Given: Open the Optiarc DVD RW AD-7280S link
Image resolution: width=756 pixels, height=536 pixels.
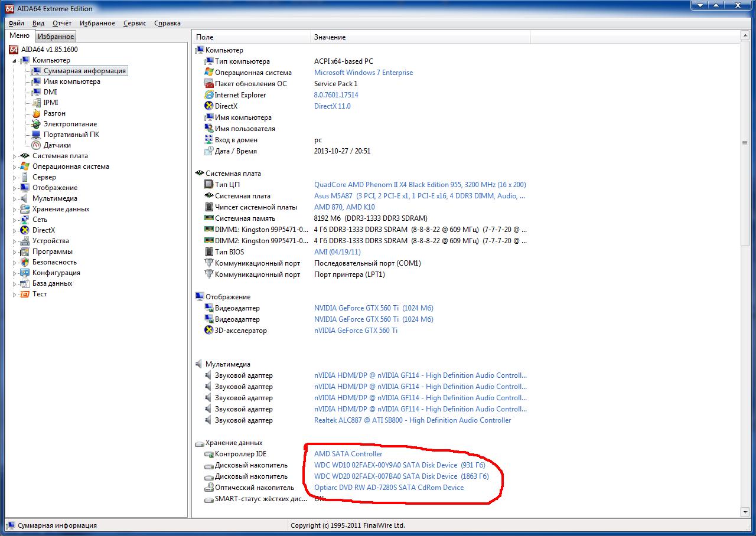Looking at the screenshot, I should point(389,488).
